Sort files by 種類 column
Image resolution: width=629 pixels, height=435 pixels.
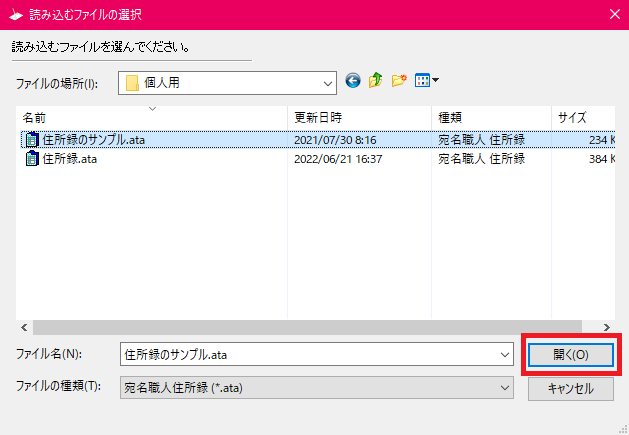click(x=491, y=118)
